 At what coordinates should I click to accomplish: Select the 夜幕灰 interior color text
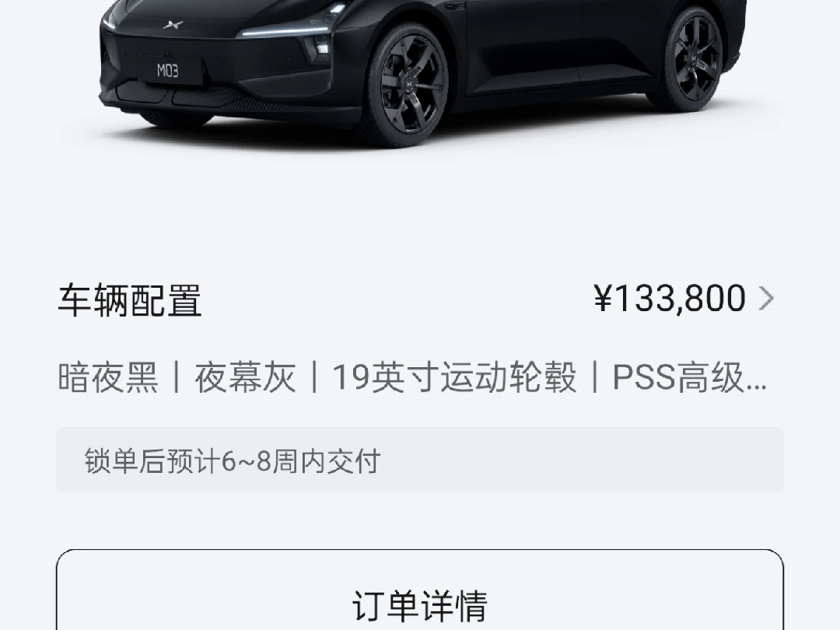pos(245,378)
